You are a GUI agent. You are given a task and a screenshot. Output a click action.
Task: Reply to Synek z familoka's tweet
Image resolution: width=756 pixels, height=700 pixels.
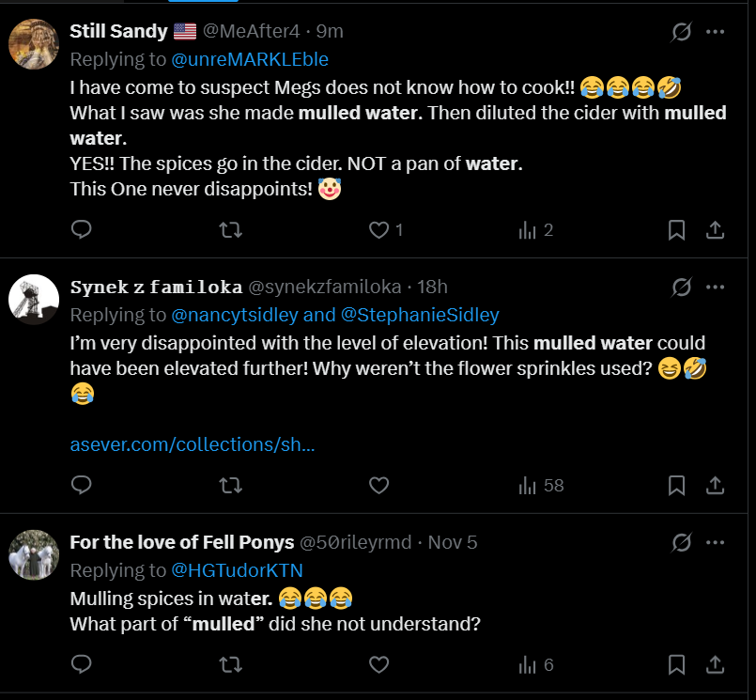tap(82, 485)
